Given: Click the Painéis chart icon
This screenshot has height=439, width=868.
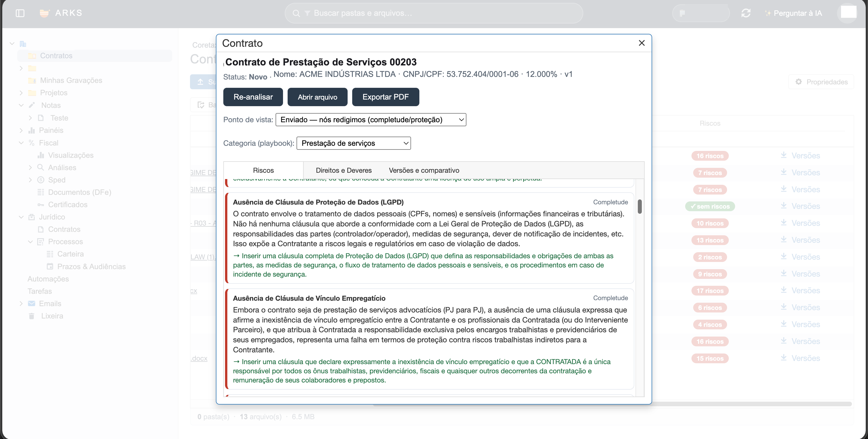Looking at the screenshot, I should click(32, 130).
